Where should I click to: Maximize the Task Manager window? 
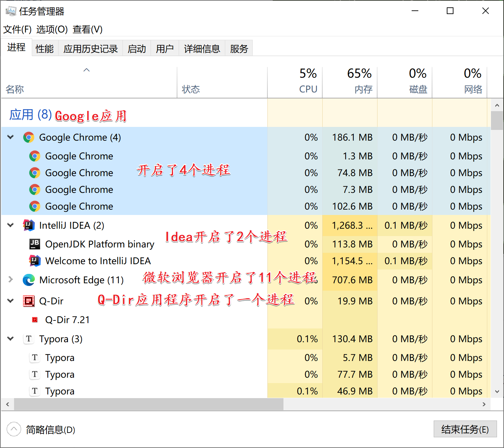pos(450,11)
